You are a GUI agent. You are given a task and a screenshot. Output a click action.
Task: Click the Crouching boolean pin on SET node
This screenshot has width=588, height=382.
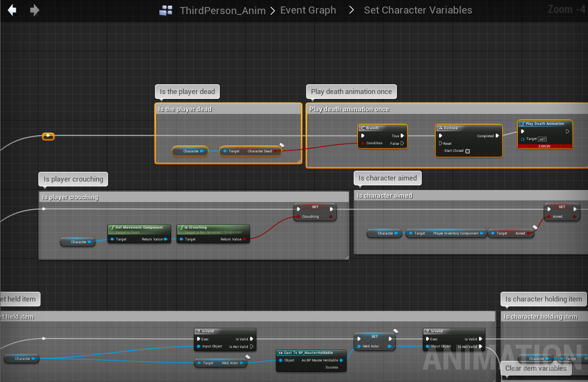click(x=298, y=217)
